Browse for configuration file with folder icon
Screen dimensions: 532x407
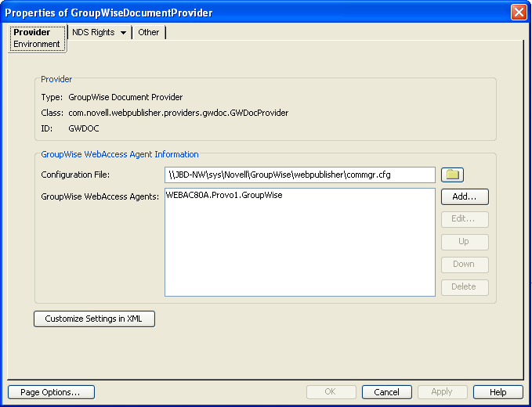coord(452,175)
